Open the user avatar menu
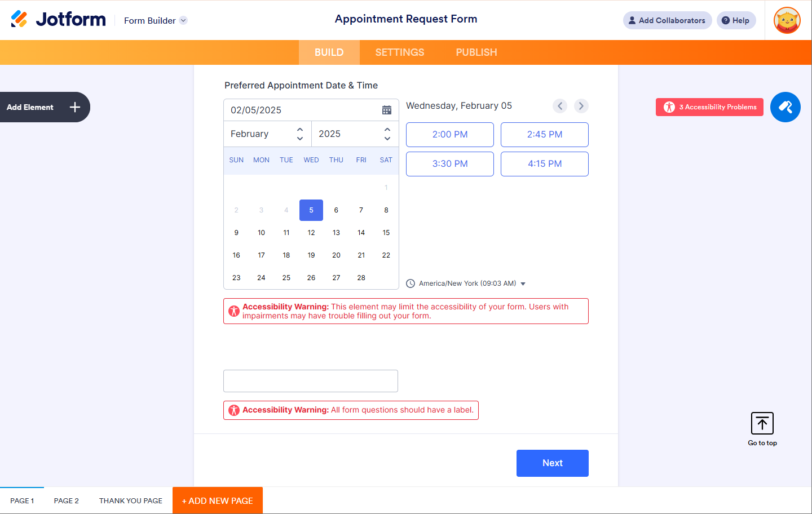 point(787,20)
